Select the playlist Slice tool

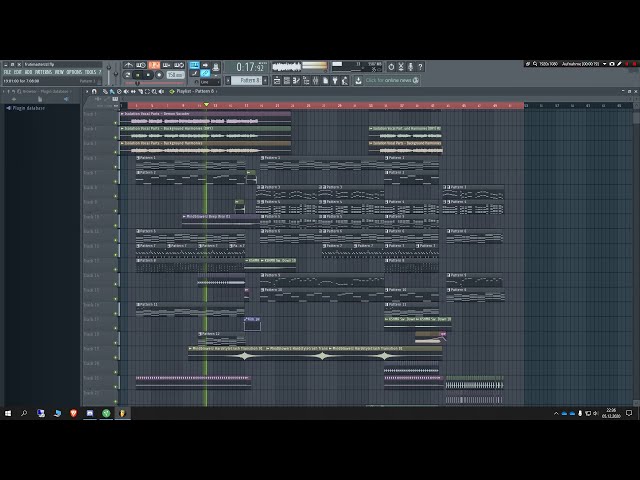click(x=140, y=91)
